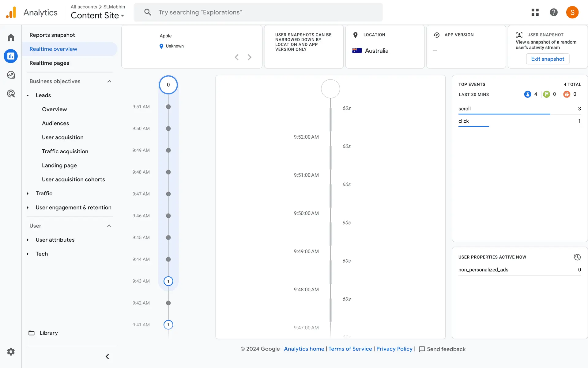This screenshot has height=368, width=588.
Task: Go to next user snapshot arrow
Action: pyautogui.click(x=250, y=57)
